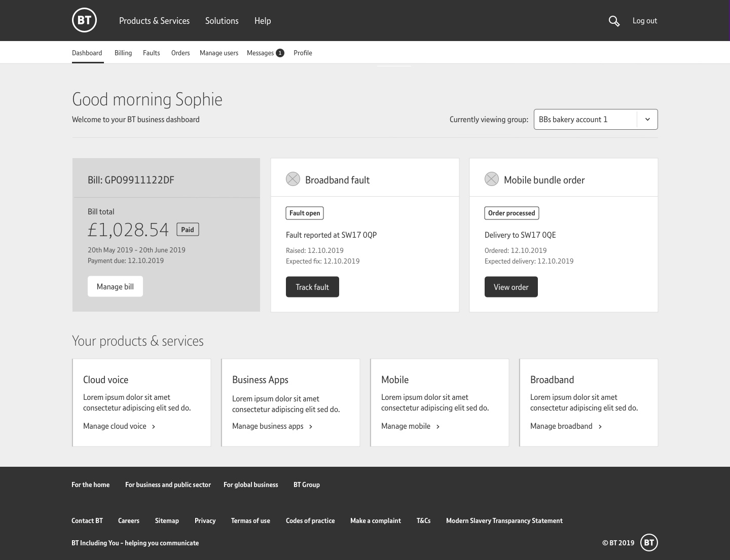Screen dimensions: 730x560
Task: Click For the home footer link
Action: click(x=90, y=484)
